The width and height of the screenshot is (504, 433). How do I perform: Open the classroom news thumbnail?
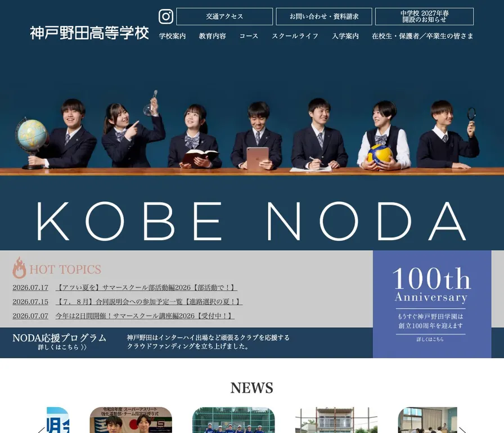[x=427, y=420]
